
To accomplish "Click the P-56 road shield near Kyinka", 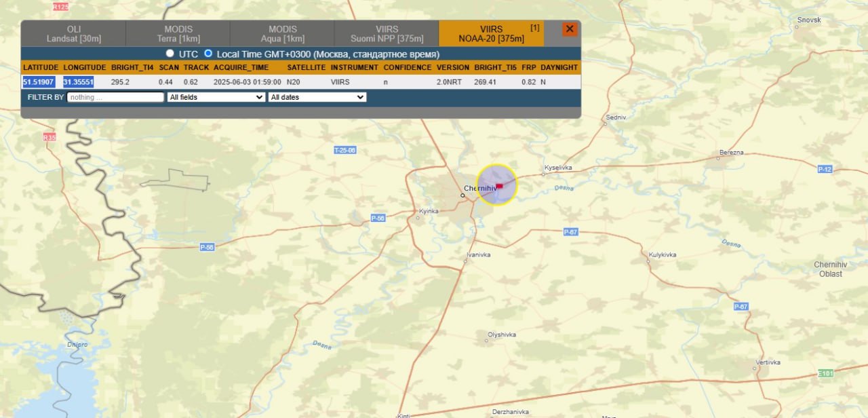I will coord(378,218).
